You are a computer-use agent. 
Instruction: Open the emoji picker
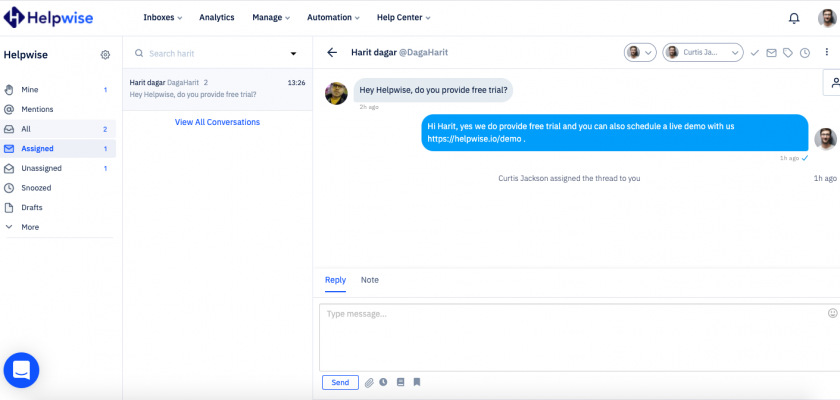(832, 313)
